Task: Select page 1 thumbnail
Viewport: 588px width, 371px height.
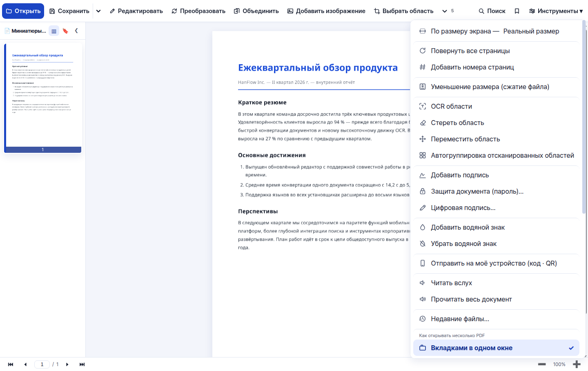Action: [x=43, y=98]
